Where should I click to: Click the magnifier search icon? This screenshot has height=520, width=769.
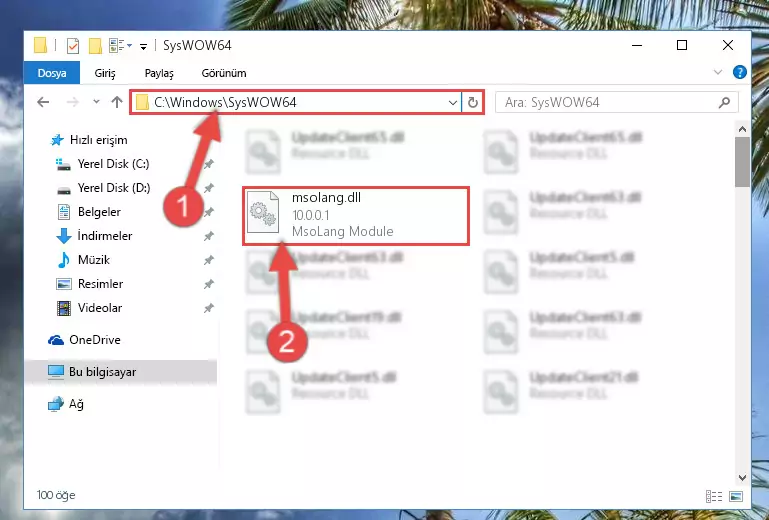[x=724, y=103]
